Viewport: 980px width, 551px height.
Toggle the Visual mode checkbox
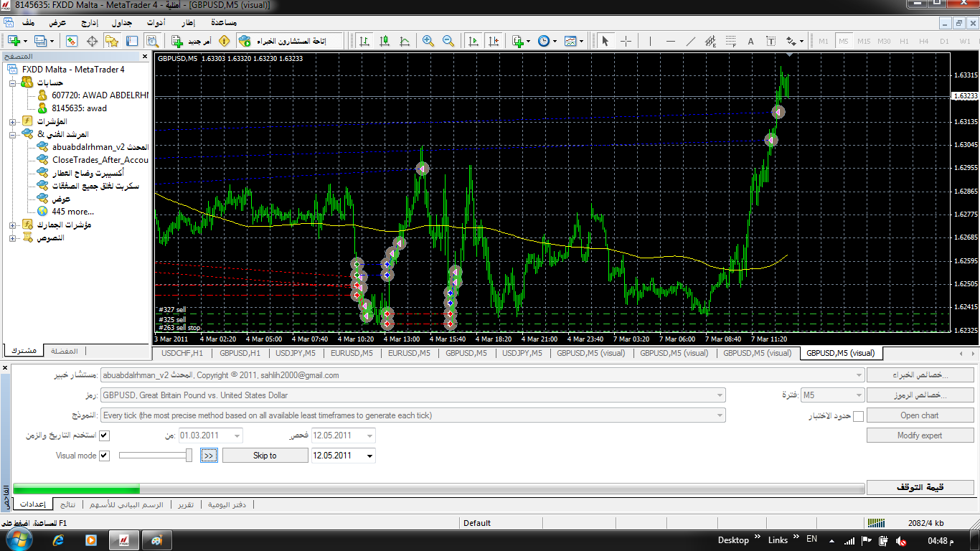(104, 456)
